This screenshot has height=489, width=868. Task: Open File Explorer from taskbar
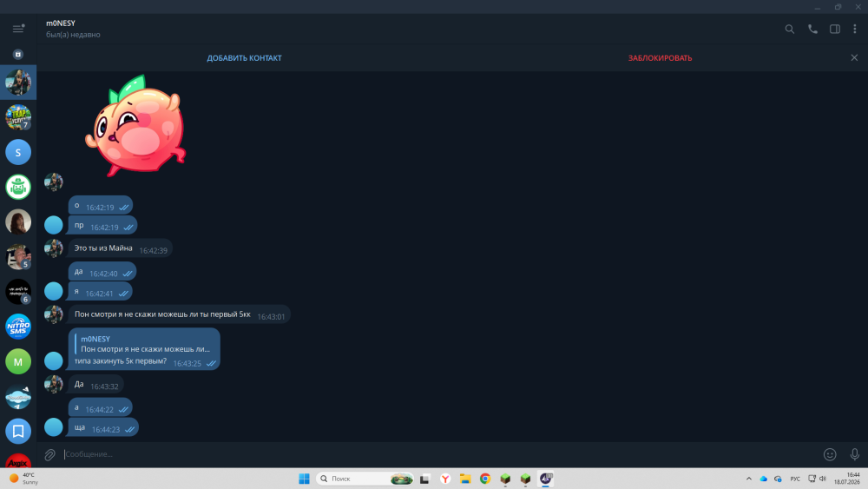pos(465,479)
